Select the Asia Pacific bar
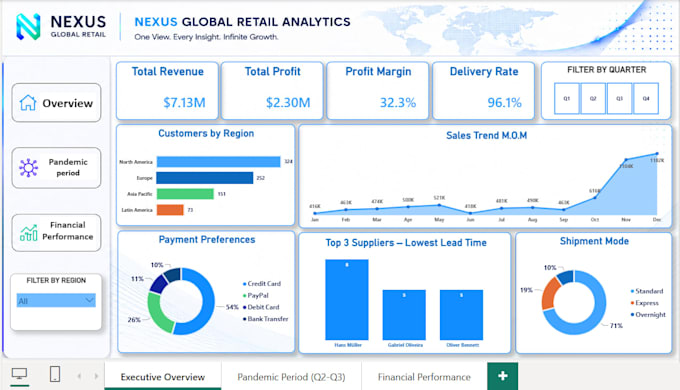The width and height of the screenshot is (680, 390). click(x=185, y=194)
